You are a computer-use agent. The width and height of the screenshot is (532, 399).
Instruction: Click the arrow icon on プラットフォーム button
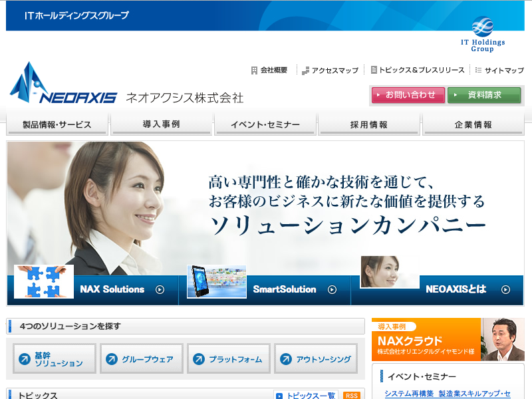[199, 359]
